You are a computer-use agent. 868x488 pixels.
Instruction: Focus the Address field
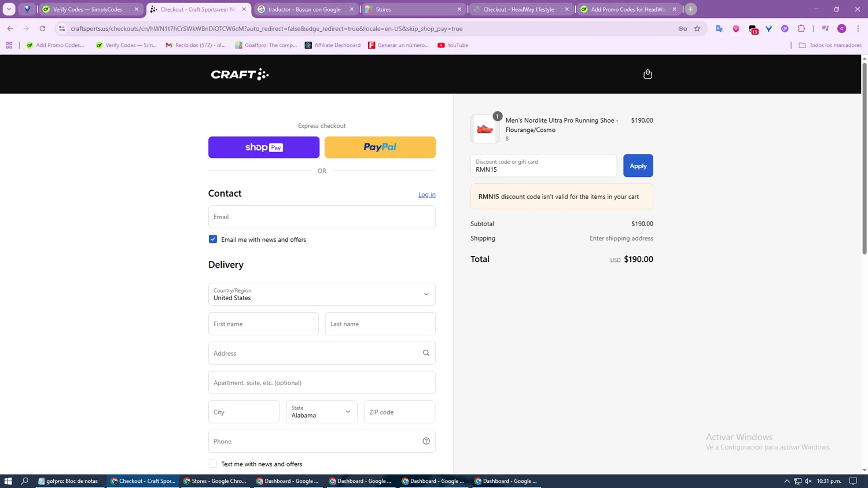pyautogui.click(x=322, y=353)
